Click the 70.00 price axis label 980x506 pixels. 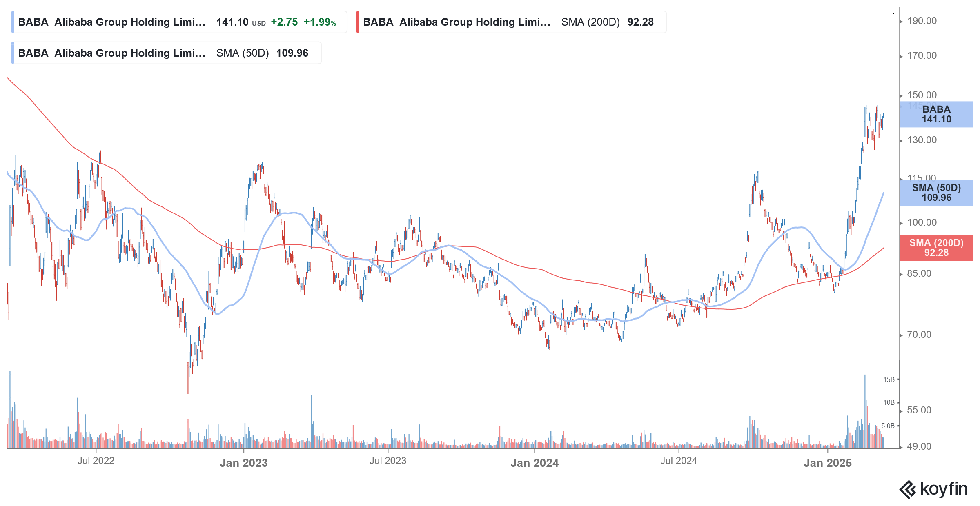pos(919,335)
